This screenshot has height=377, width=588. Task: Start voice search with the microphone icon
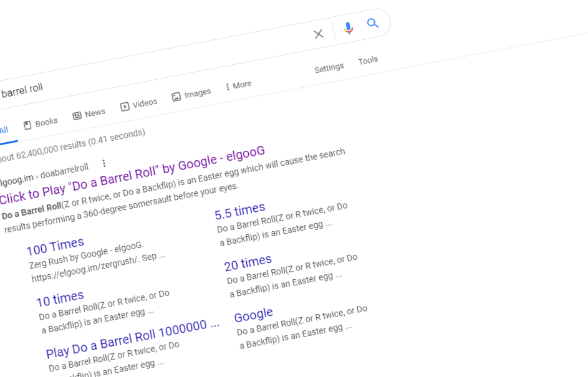[x=349, y=28]
